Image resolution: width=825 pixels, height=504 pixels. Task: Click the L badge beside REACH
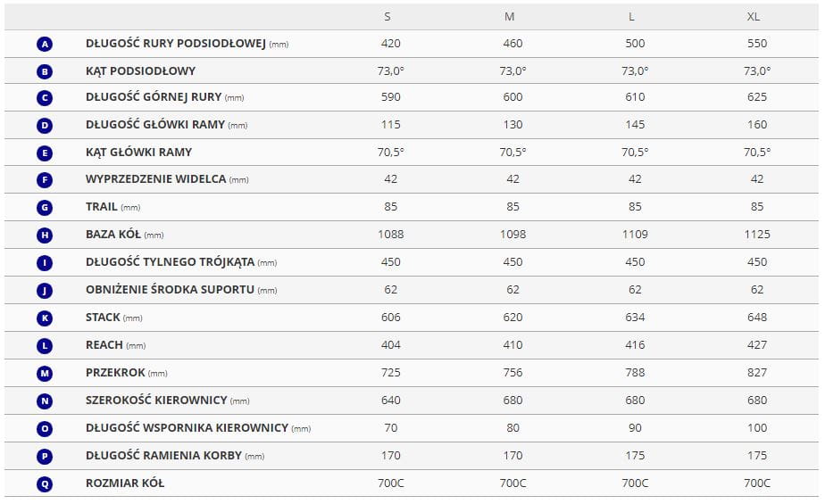[46, 346]
